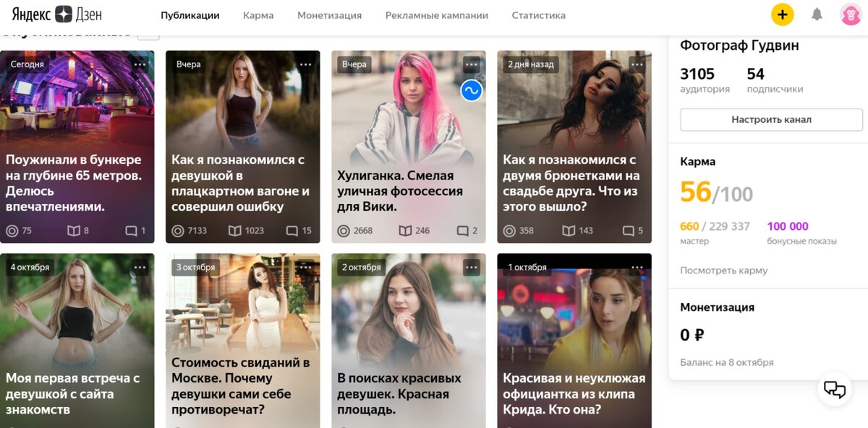Open three-dots menu on 3 октября card
Image resolution: width=868 pixels, height=428 pixels.
[306, 267]
